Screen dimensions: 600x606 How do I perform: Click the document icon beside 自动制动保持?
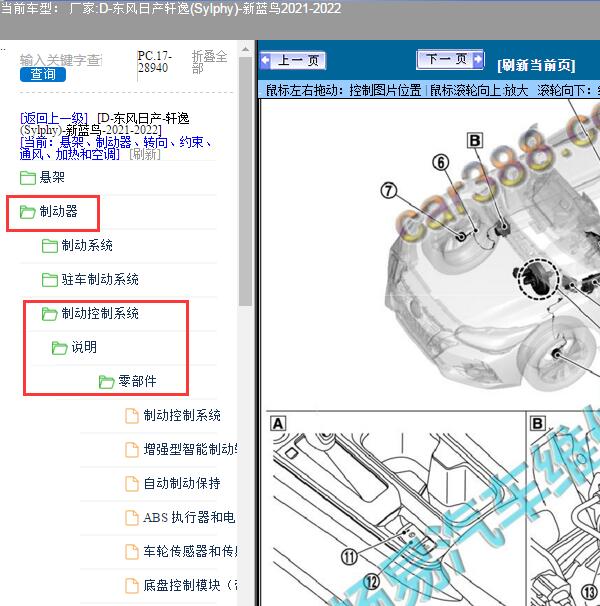pyautogui.click(x=132, y=484)
